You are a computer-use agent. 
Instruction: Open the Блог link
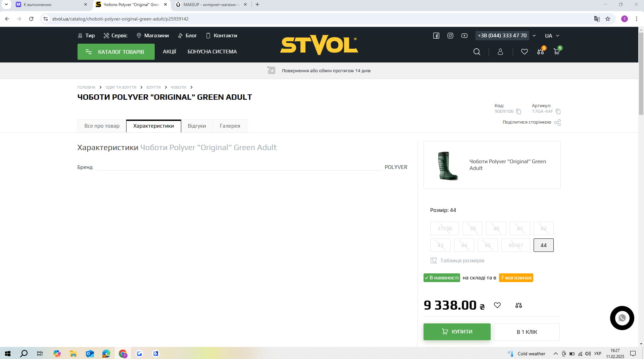coord(187,36)
